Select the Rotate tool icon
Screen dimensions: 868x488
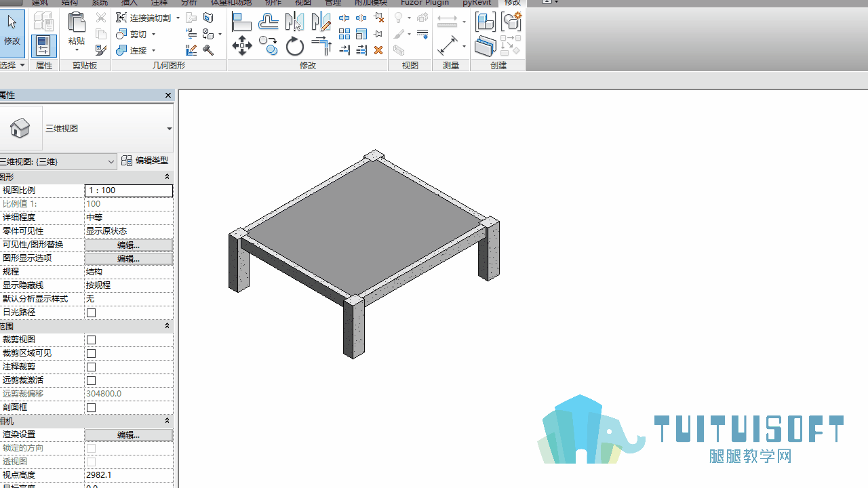pyautogui.click(x=295, y=46)
